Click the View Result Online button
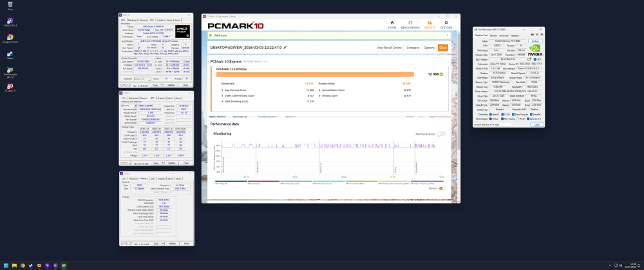644x270 pixels. (389, 48)
